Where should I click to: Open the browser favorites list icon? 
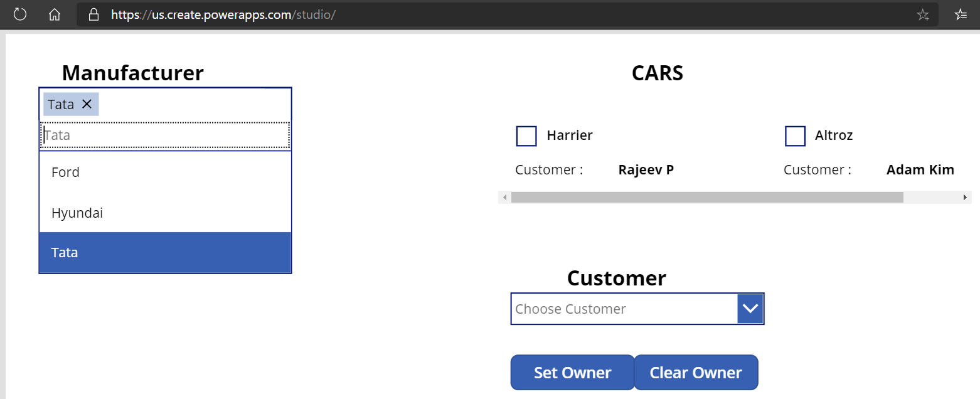[960, 15]
